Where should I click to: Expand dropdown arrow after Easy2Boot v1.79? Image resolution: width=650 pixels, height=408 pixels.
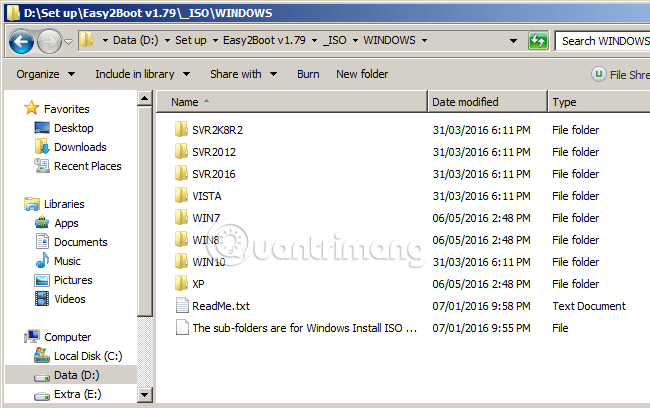314,40
